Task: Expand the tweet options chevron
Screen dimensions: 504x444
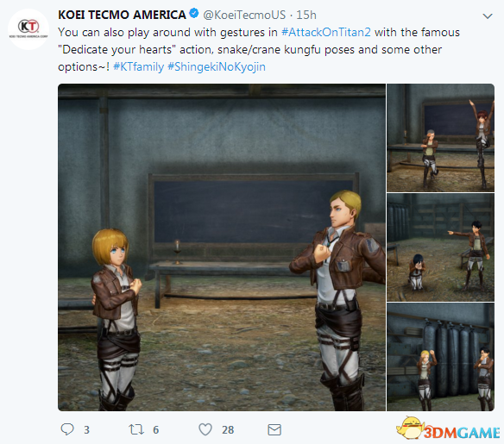Action: coord(488,16)
